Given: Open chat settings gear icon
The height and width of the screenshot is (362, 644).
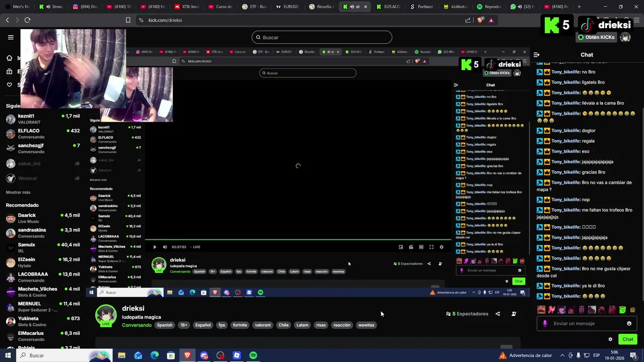Looking at the screenshot, I should click(610, 339).
